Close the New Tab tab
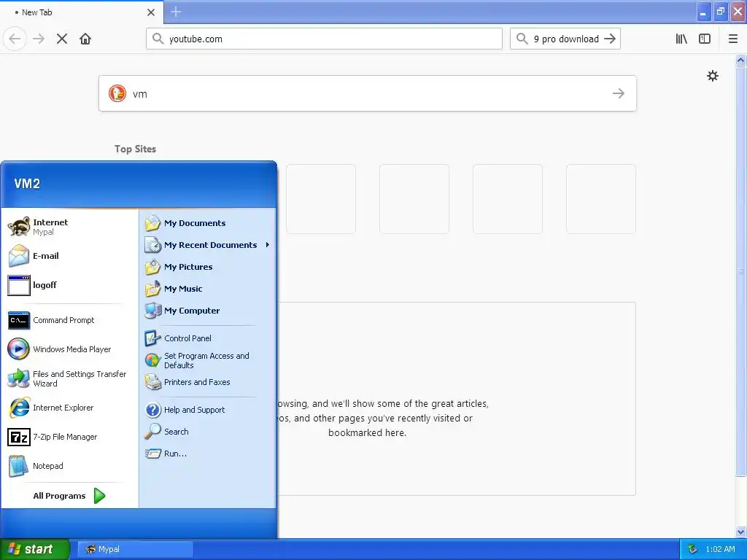Viewport: 747px width, 560px height. 150,12
